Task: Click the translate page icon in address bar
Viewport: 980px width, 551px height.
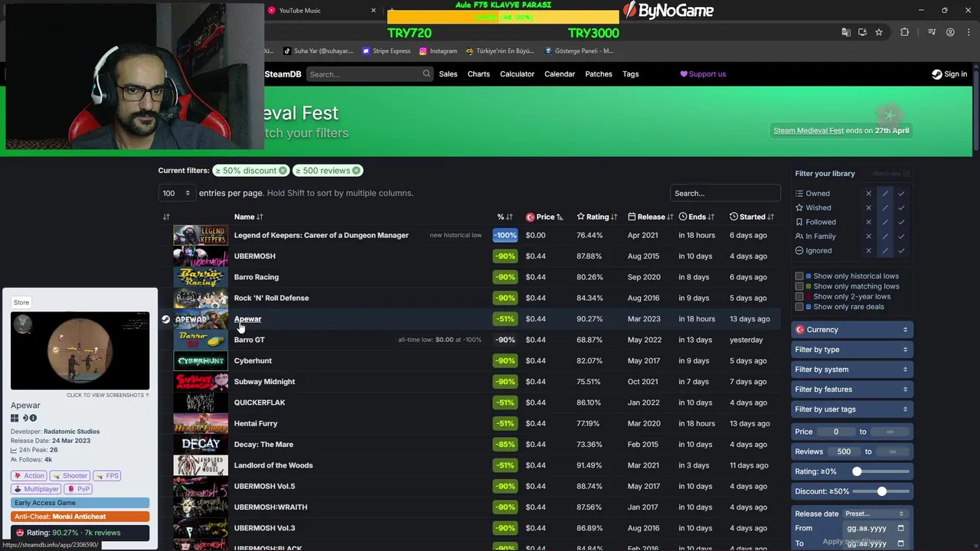Action: 845,32
